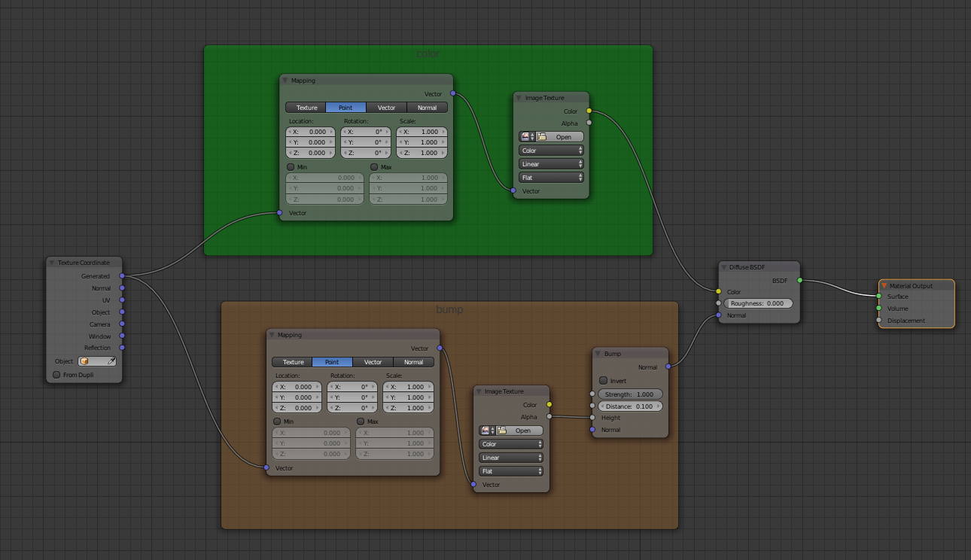Click the Generated output socket on Texture Coordinate
The image size is (971, 560).
tap(122, 276)
